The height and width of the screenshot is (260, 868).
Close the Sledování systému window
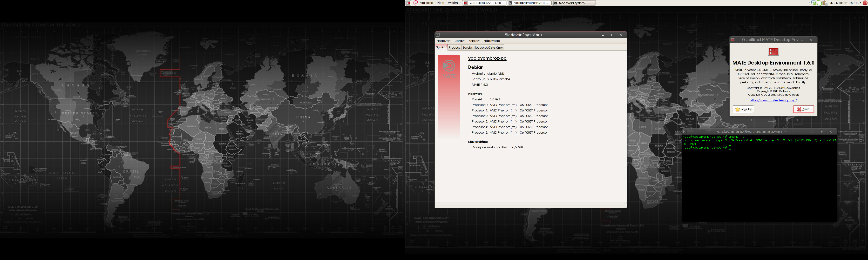tap(620, 35)
